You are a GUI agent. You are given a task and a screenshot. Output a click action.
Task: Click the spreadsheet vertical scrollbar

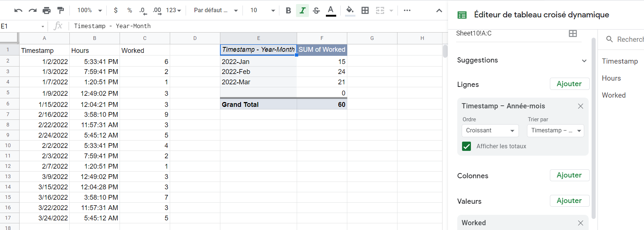point(445,51)
